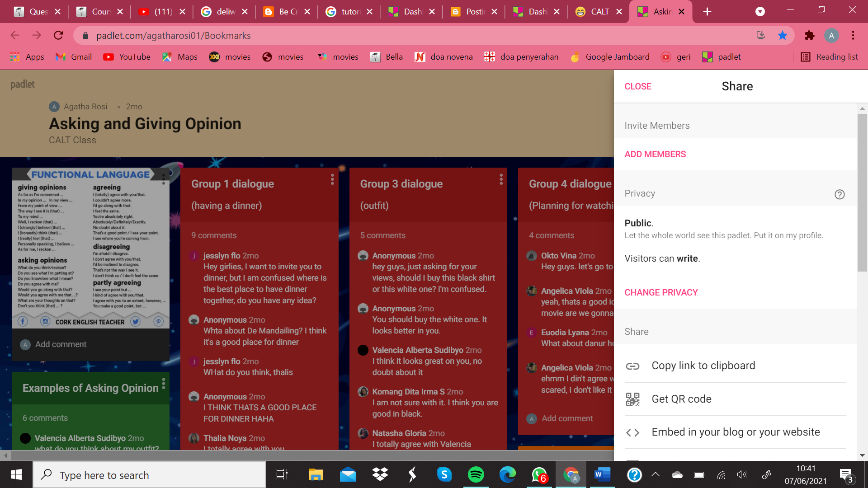The width and height of the screenshot is (868, 488).
Task: Click the download page icon in the address bar
Action: pyautogui.click(x=761, y=35)
